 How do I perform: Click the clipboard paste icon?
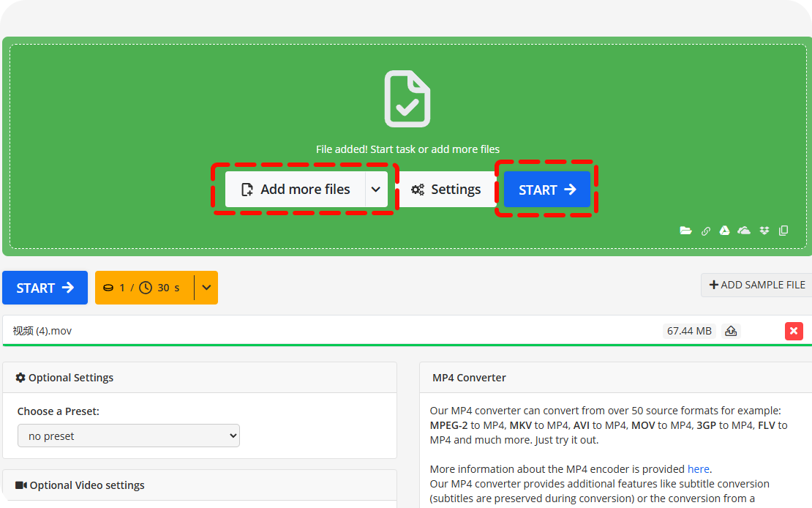tap(783, 231)
